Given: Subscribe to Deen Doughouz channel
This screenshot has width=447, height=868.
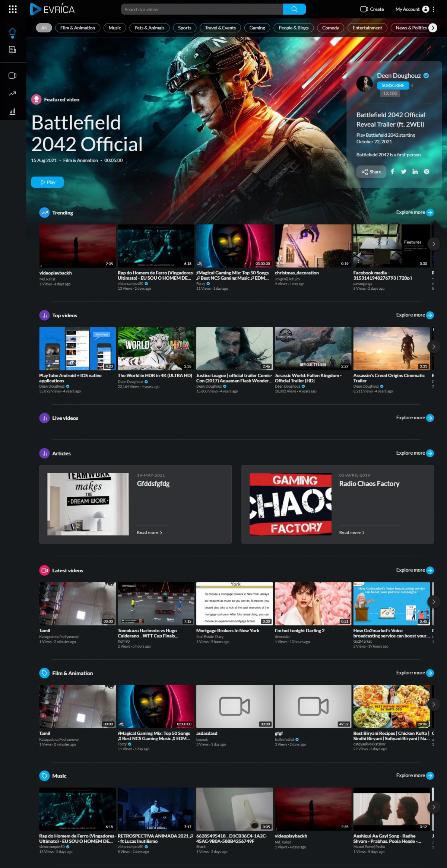Looking at the screenshot, I should 393,85.
